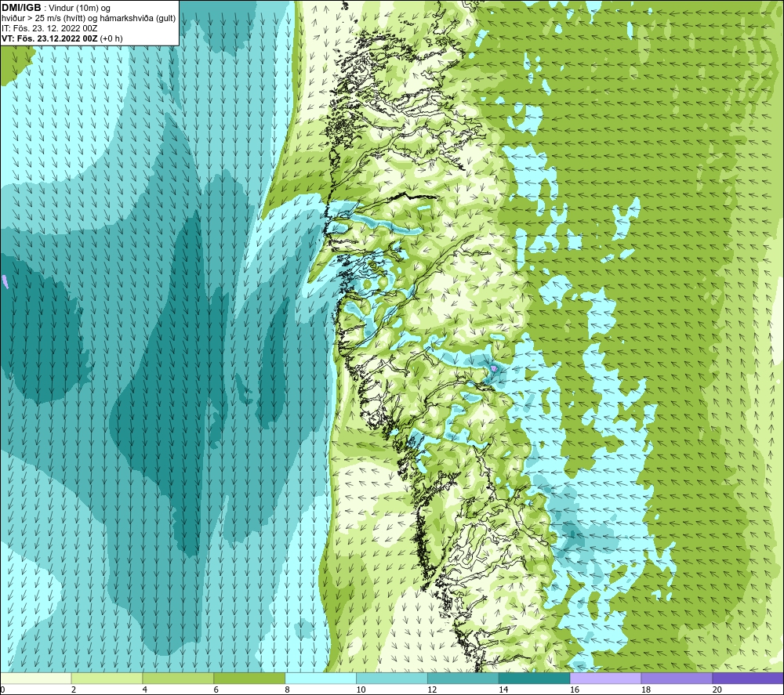The width and height of the screenshot is (784, 695).
Task: Click the pale yellow 0–2 m/s legend swatch
Action: click(35, 678)
